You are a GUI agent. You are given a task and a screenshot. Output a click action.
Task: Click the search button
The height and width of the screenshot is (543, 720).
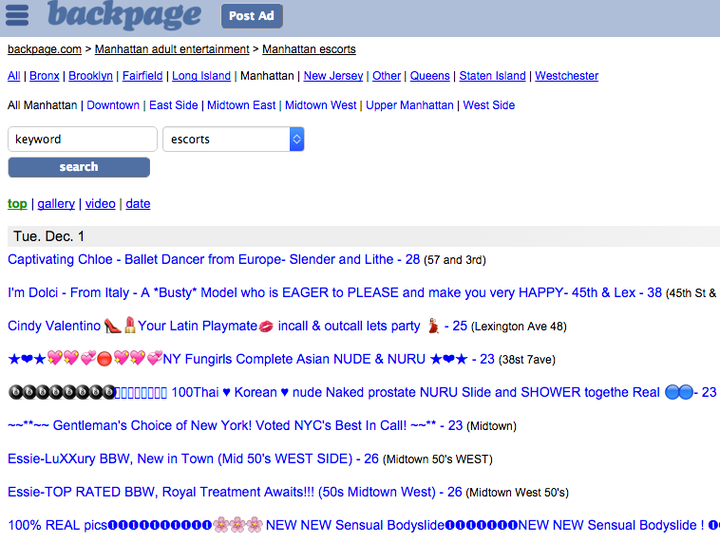pos(79,167)
